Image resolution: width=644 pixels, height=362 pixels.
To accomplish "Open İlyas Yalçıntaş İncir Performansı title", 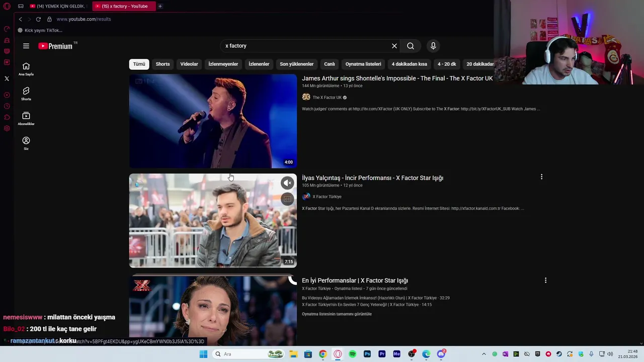I will [x=372, y=178].
